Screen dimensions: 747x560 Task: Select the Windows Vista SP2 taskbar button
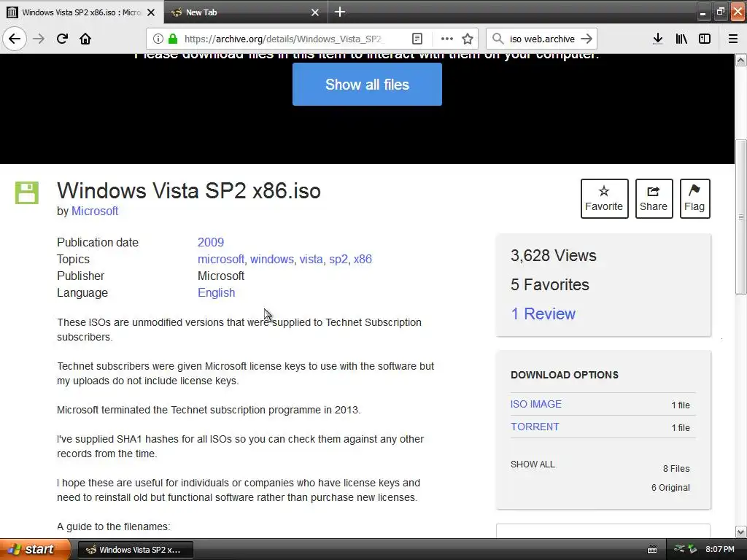pyautogui.click(x=135, y=550)
